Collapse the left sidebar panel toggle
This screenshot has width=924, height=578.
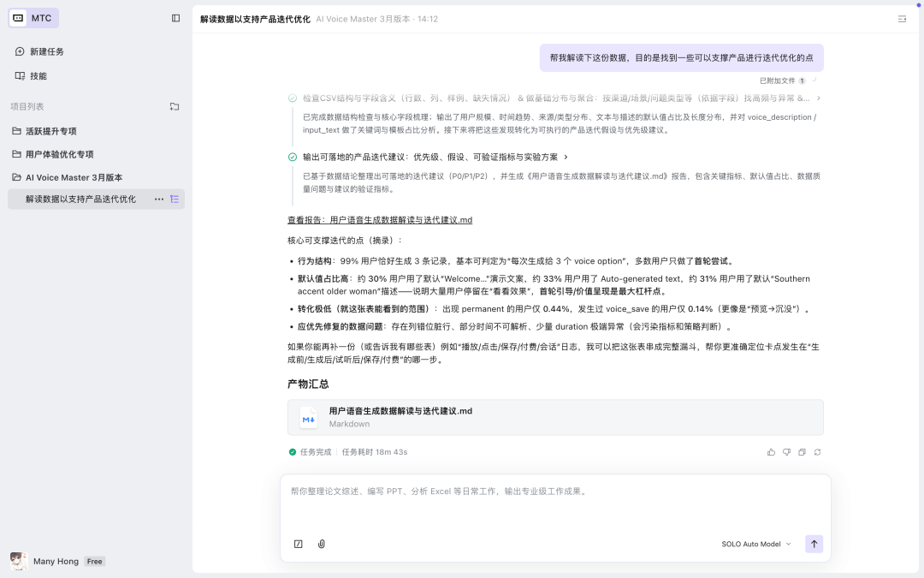click(175, 17)
